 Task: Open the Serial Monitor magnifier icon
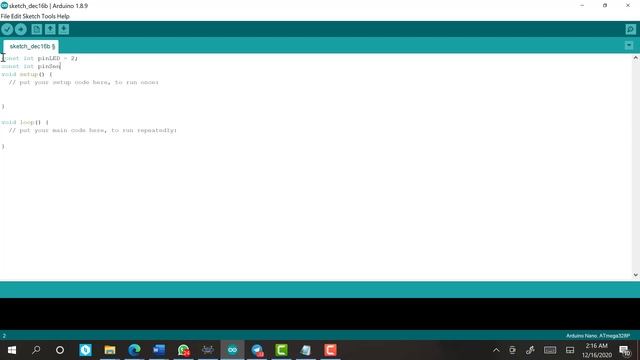(x=630, y=29)
